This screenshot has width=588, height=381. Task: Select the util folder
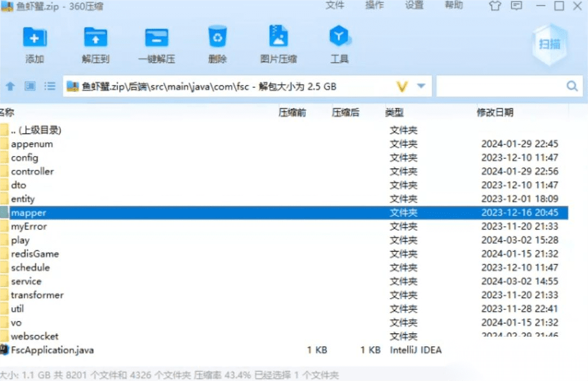point(284,309)
